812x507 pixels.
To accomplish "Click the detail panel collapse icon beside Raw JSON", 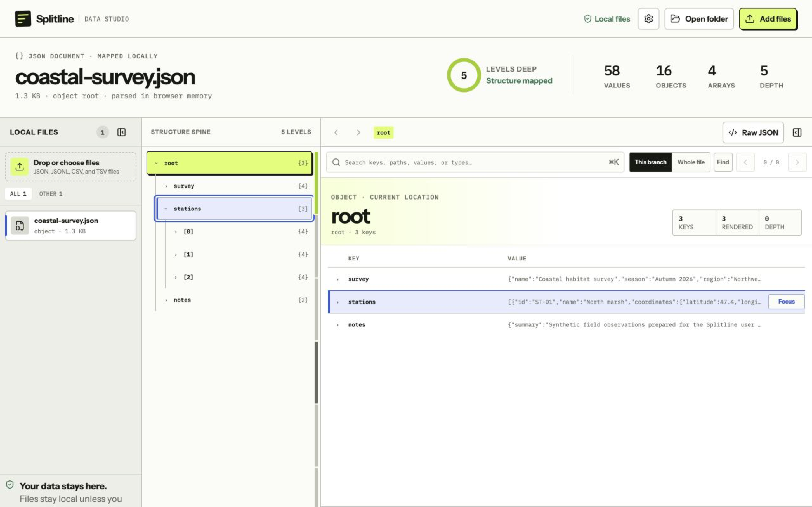I will click(x=797, y=132).
